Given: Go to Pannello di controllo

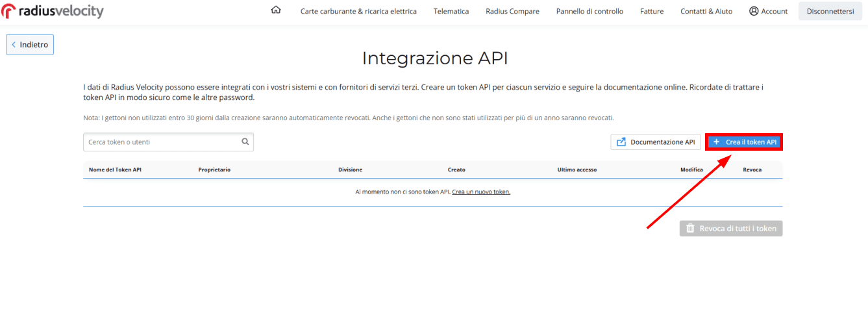Looking at the screenshot, I should pyautogui.click(x=589, y=11).
